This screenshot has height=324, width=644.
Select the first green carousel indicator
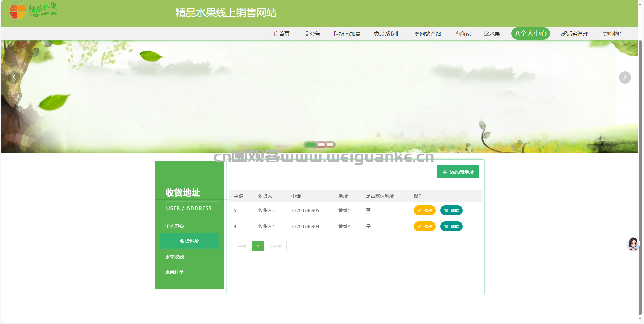pyautogui.click(x=311, y=145)
